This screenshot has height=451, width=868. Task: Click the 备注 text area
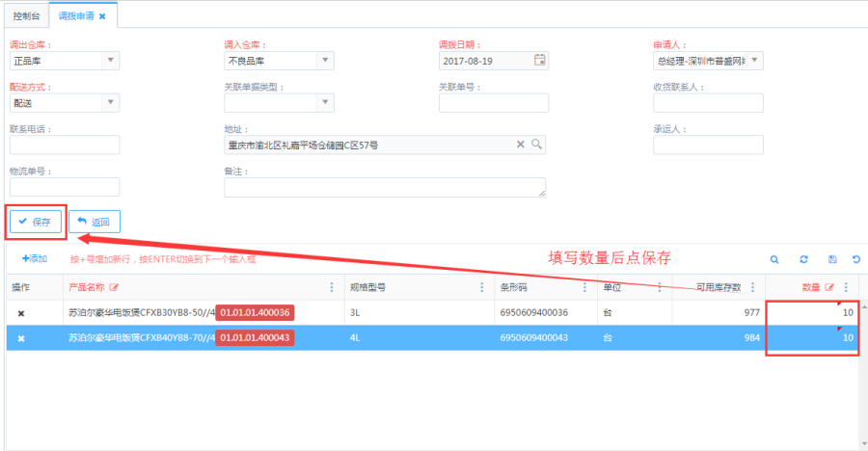pyautogui.click(x=385, y=187)
